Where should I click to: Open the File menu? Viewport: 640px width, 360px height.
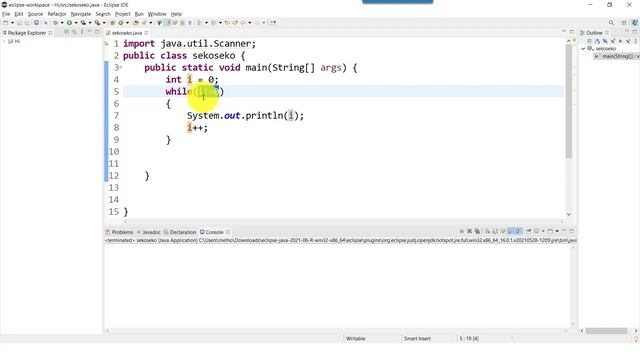(x=6, y=14)
